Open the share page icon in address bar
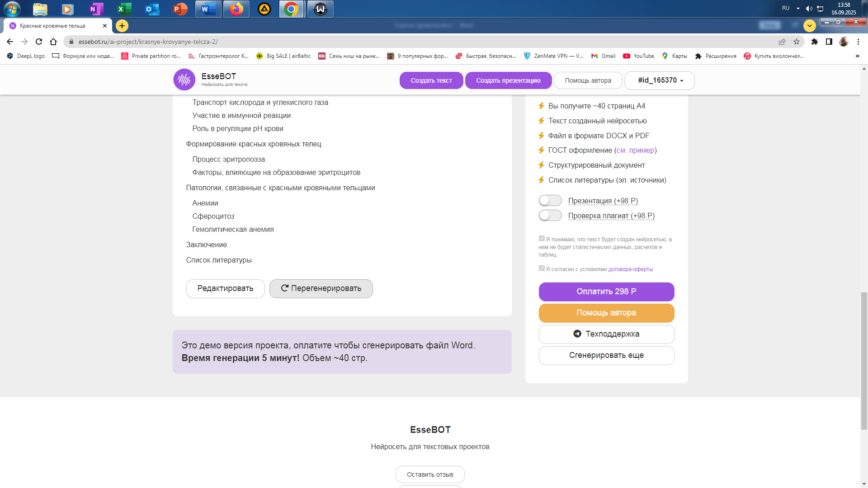868x488 pixels. pos(782,42)
